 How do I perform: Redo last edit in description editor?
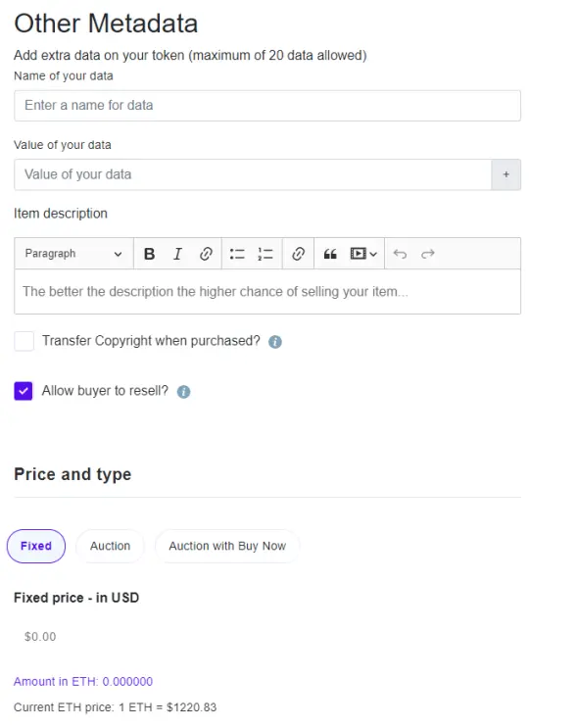click(427, 254)
